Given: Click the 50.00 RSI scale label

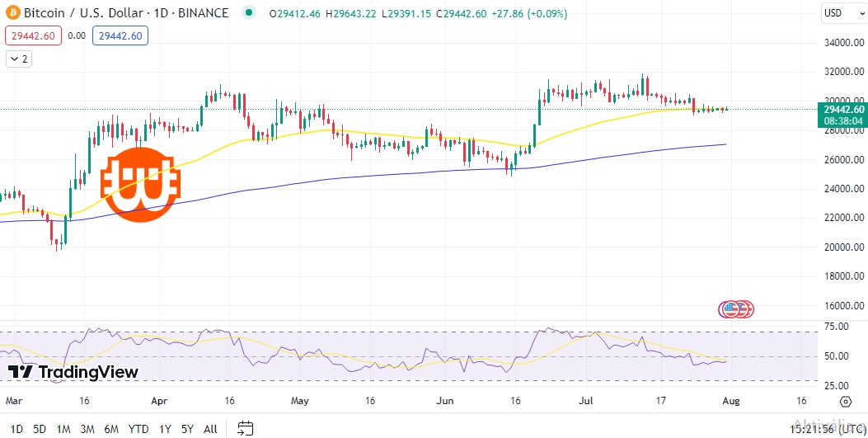Looking at the screenshot, I should (x=837, y=356).
